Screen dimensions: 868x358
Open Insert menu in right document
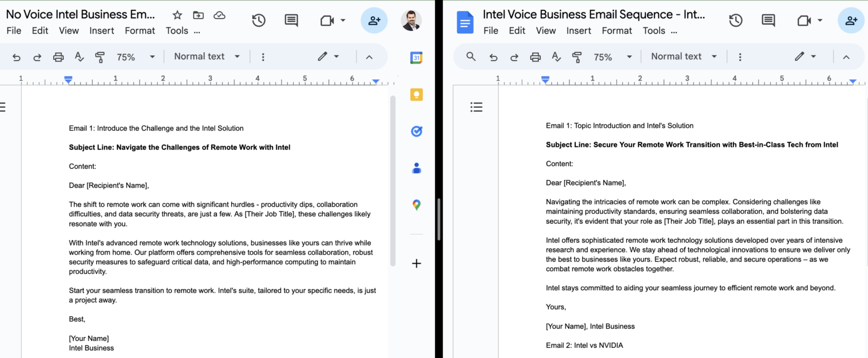pyautogui.click(x=579, y=30)
